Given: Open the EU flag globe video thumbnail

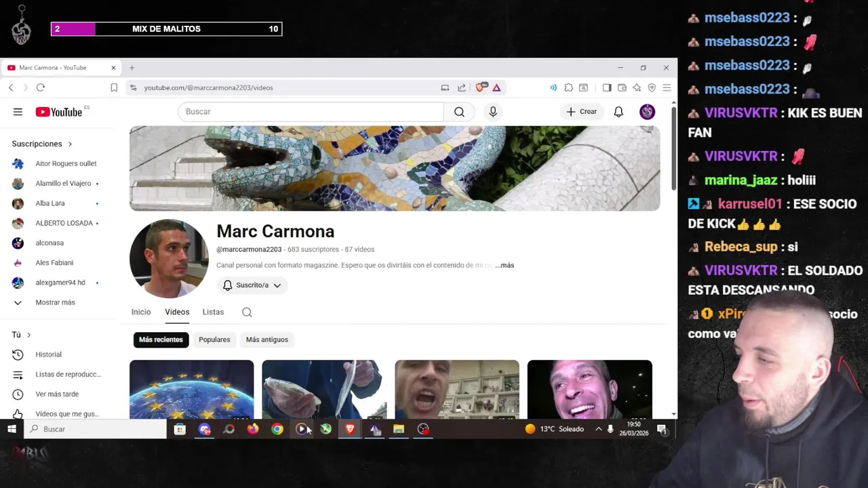Looking at the screenshot, I should [192, 389].
